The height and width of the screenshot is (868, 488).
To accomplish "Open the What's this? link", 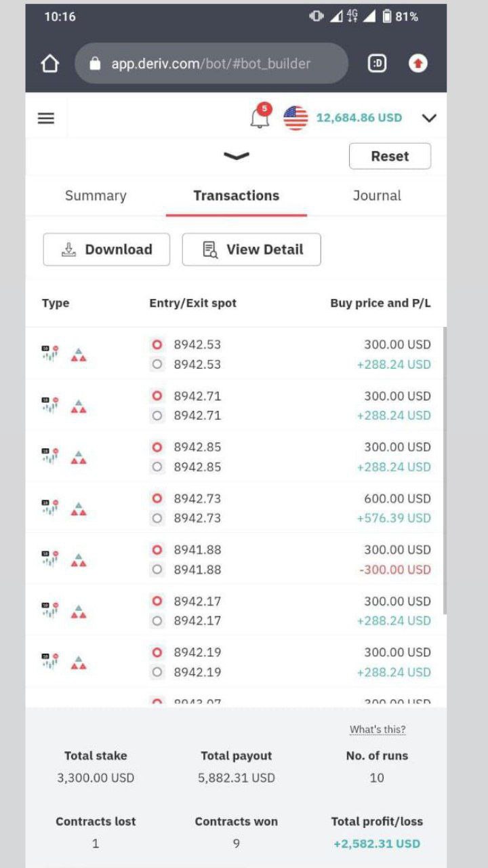I will (378, 730).
